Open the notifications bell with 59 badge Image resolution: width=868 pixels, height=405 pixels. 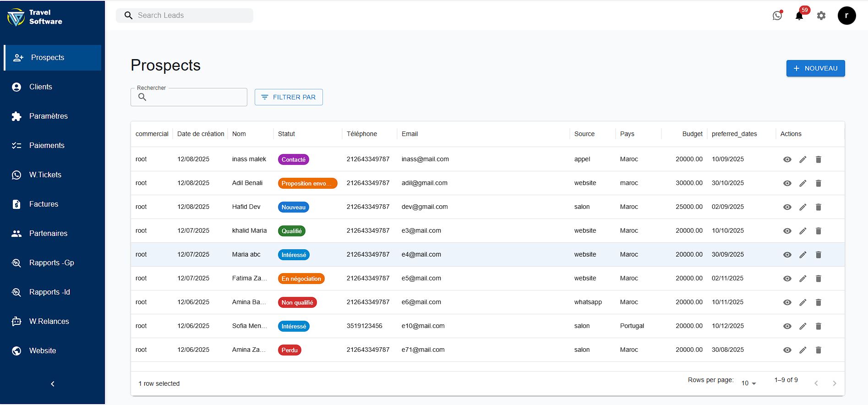coord(799,16)
